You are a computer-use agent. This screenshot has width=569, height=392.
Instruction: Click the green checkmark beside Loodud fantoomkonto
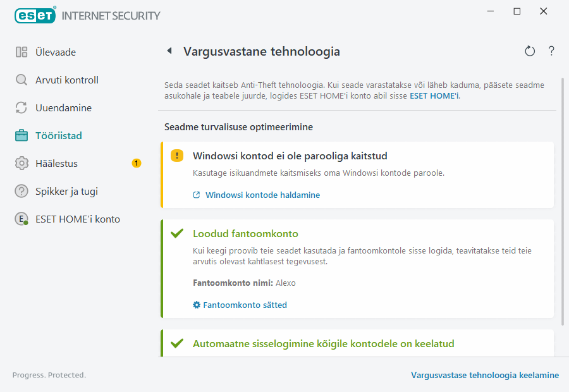tap(177, 233)
